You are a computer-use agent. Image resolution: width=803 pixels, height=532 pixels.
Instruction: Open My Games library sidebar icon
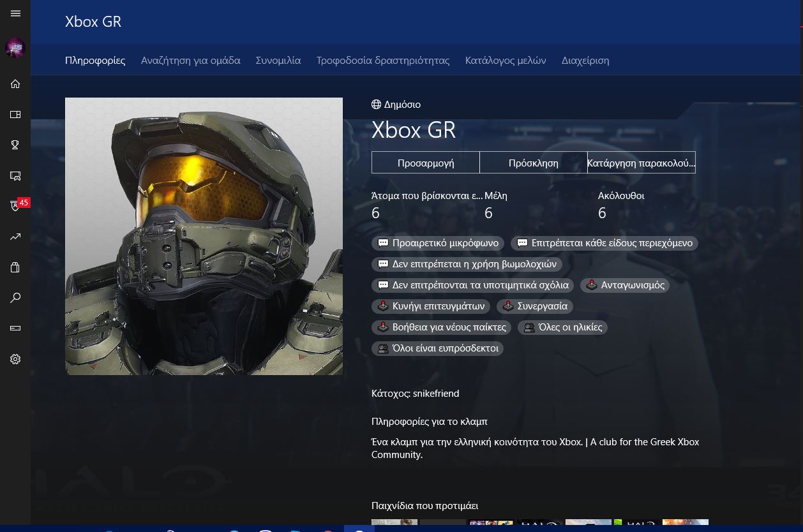point(15,115)
